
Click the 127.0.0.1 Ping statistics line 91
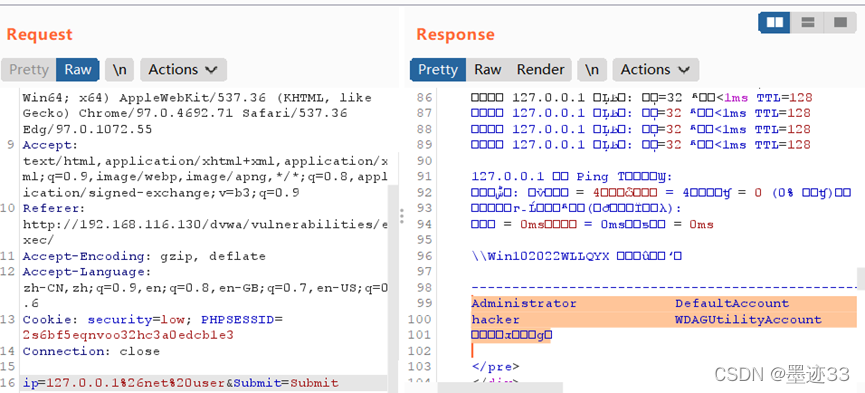573,177
